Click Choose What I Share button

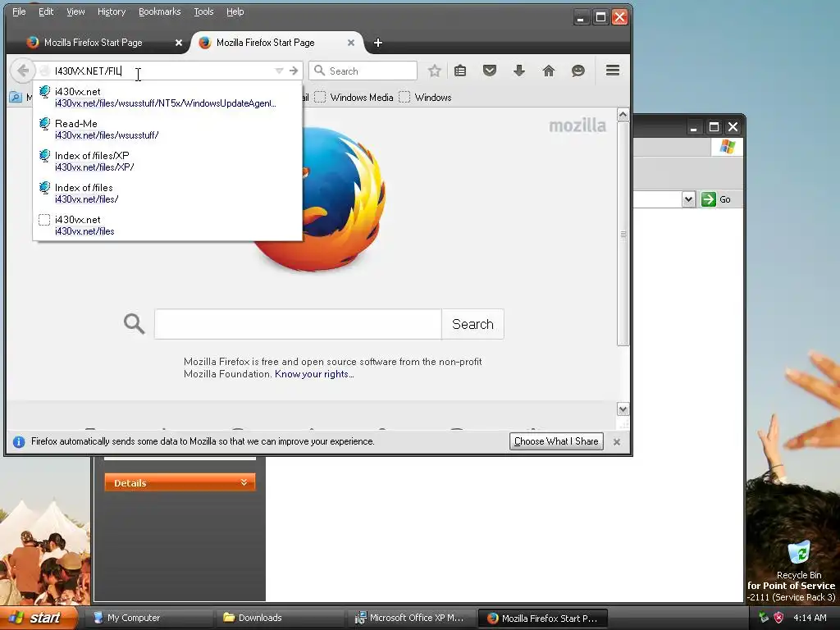coord(556,441)
